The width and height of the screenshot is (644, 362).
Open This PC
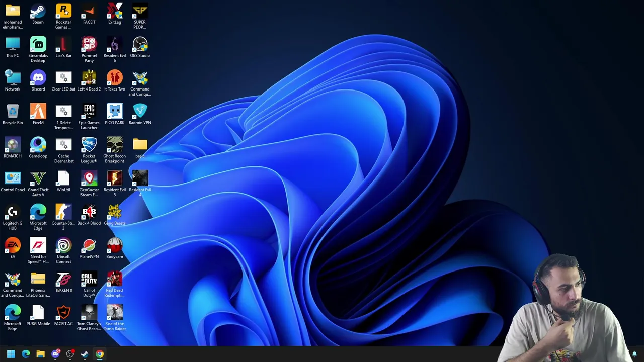[13, 47]
